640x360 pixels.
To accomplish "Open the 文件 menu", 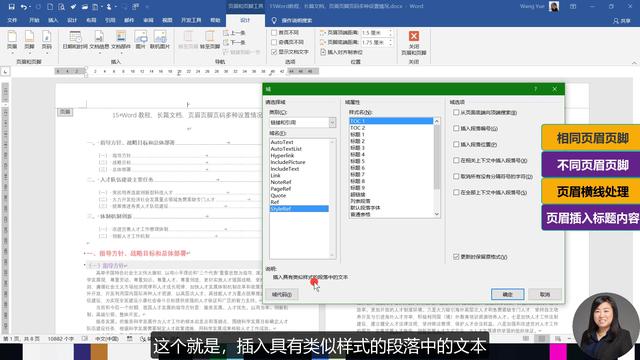I will [x=12, y=20].
